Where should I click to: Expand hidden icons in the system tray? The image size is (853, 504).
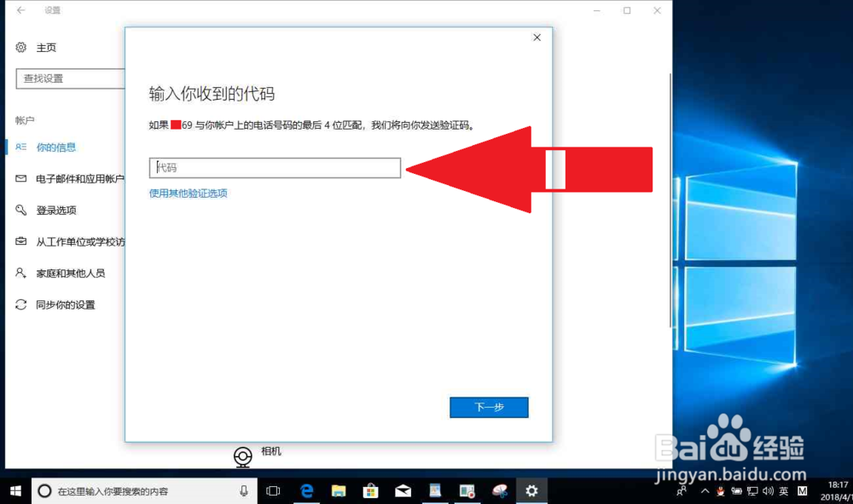coord(705,491)
